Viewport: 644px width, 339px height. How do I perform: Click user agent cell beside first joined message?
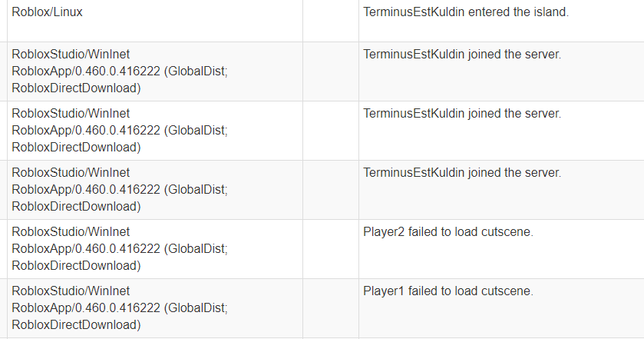[119, 71]
